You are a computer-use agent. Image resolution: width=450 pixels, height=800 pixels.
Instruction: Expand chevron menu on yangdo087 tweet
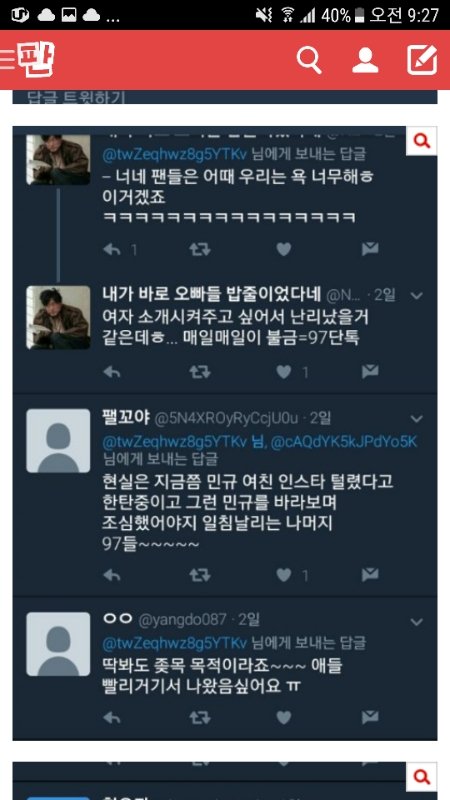click(417, 622)
